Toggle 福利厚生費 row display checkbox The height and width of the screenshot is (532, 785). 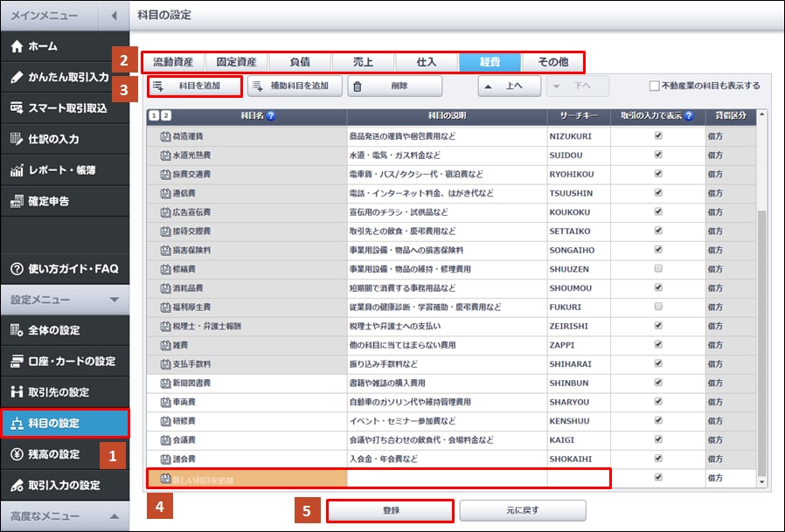coord(657,307)
